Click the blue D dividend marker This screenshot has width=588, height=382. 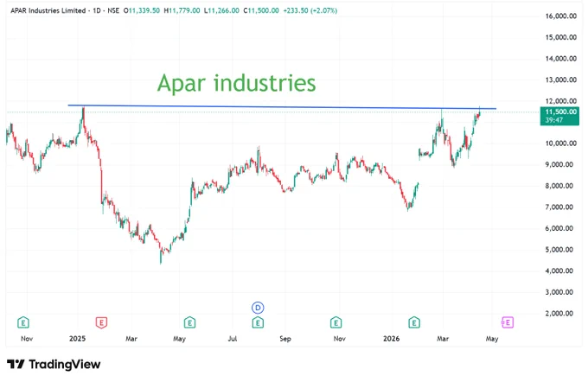[x=258, y=308]
